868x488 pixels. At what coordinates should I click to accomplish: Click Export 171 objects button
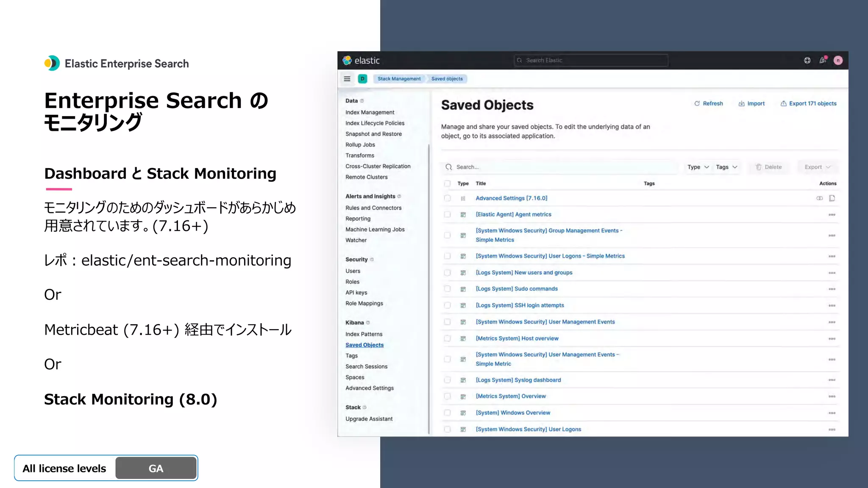coord(809,103)
